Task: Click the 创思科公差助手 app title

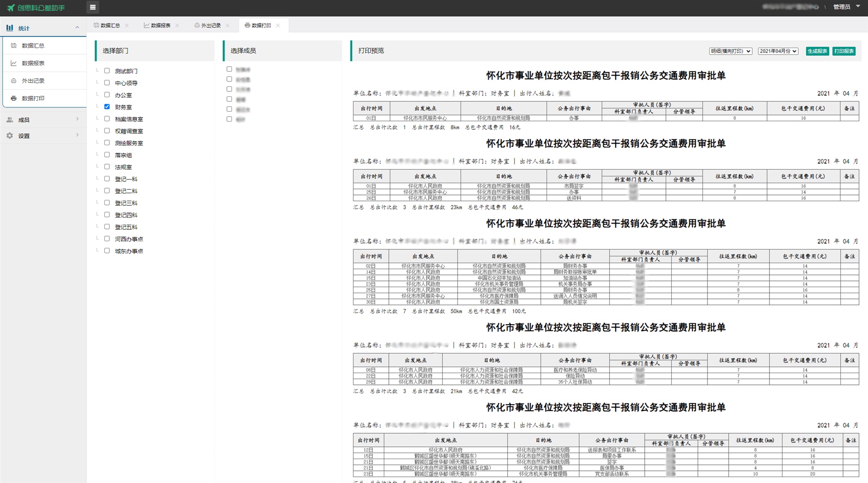Action: [x=41, y=8]
